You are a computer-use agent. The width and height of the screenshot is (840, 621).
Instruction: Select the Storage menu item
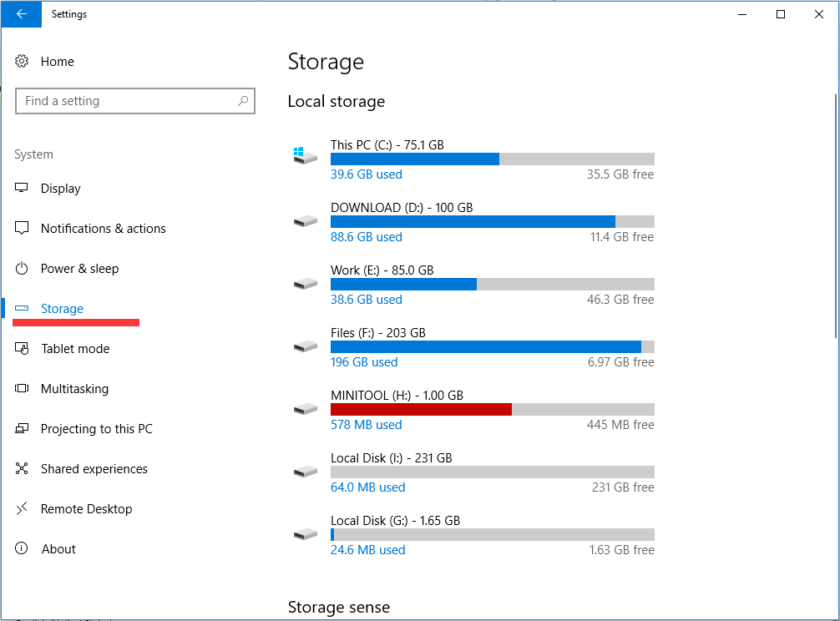point(62,309)
